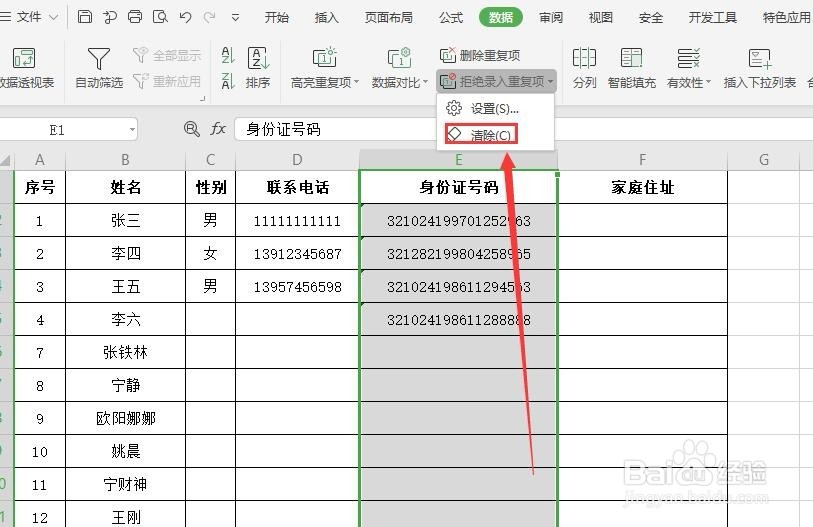Click the formula bar zoom magnifier icon

click(x=191, y=129)
